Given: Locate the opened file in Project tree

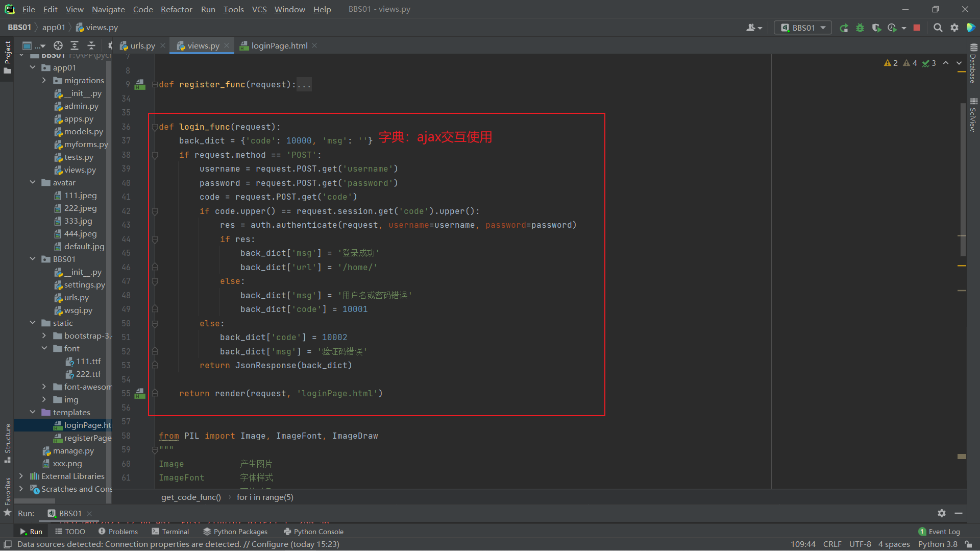Looking at the screenshot, I should click(58, 45).
